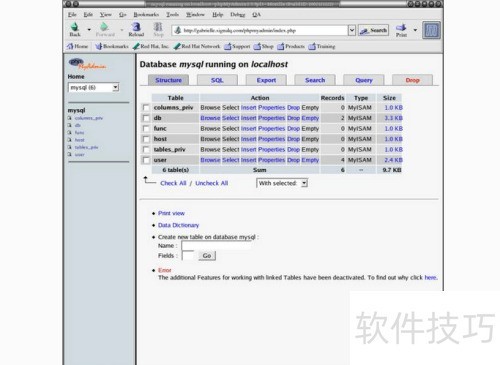Tick the checkbox for columns_priv table

click(146, 108)
